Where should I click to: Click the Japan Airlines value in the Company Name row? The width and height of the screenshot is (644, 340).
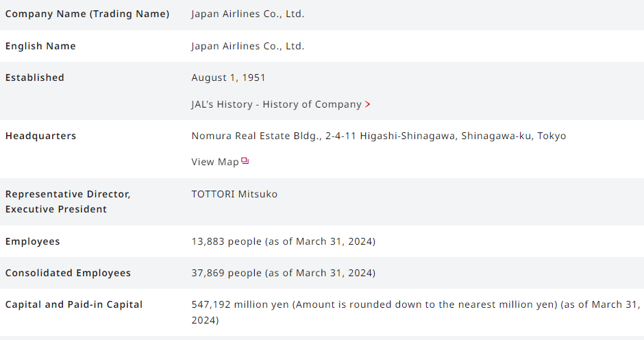click(x=247, y=14)
